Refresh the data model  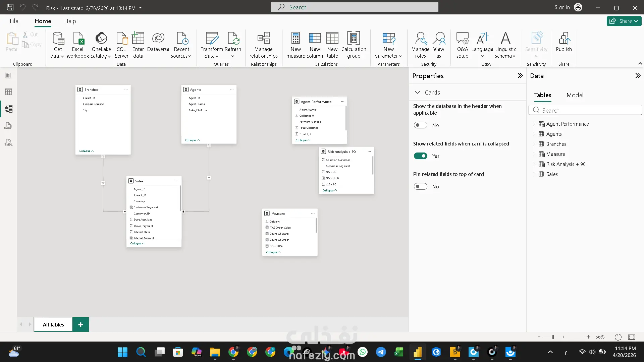click(233, 45)
